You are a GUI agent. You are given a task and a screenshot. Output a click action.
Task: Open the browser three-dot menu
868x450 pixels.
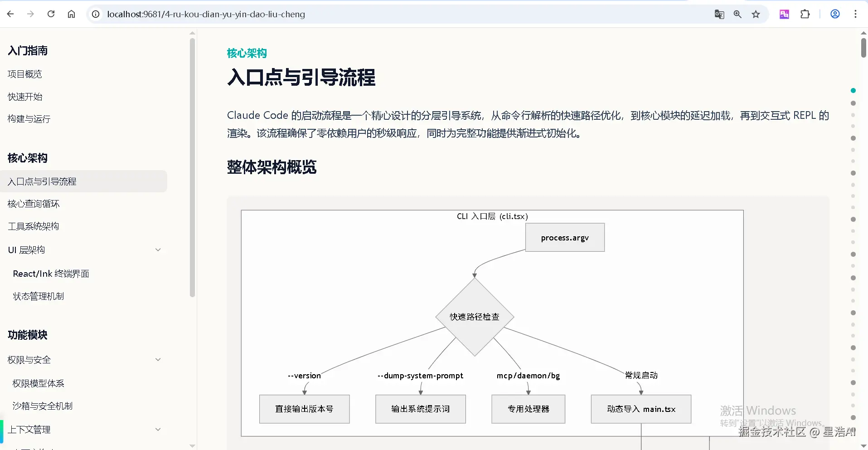click(855, 14)
